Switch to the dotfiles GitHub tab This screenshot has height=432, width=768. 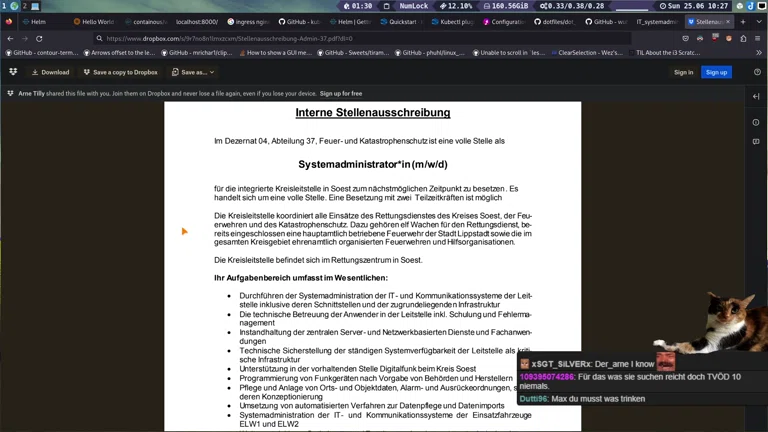[555, 22]
